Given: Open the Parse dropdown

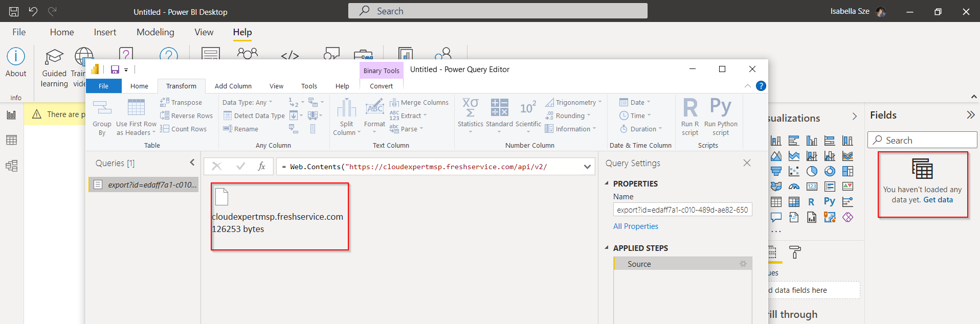Looking at the screenshot, I should (x=407, y=129).
